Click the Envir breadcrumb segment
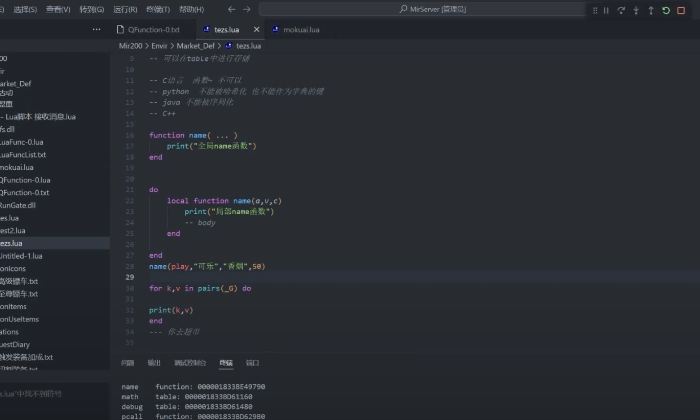Screen dimensions: 700x420 click(160, 46)
